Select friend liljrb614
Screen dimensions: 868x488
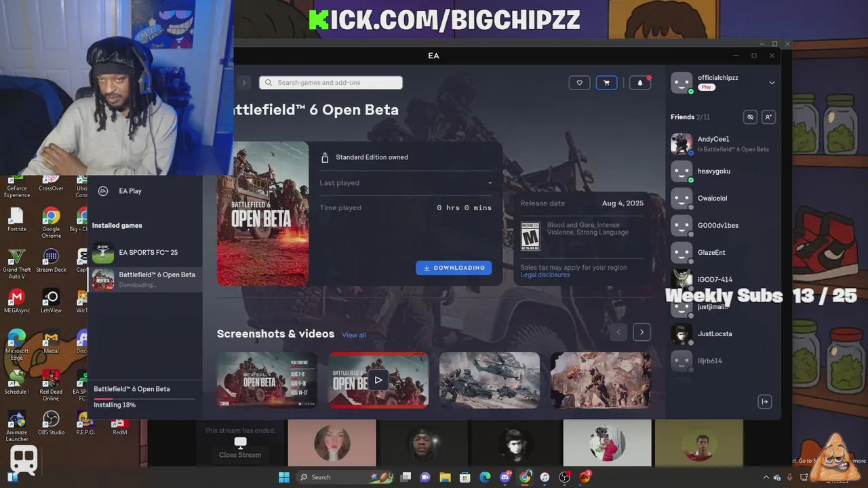coord(723,361)
